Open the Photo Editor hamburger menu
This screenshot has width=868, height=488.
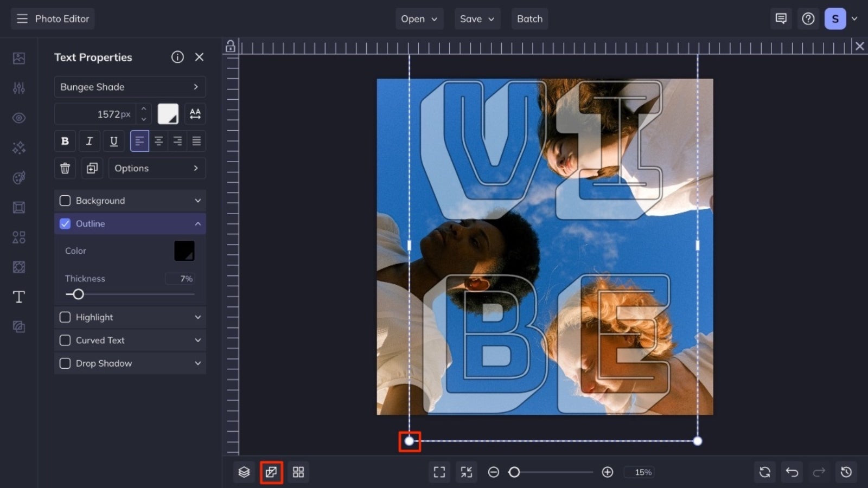[x=22, y=18]
